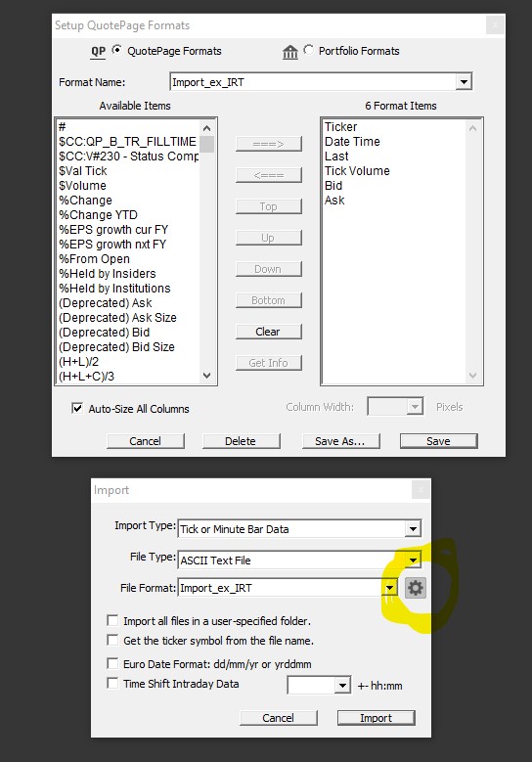Close the Setup QuotePage Formats dialog
The width and height of the screenshot is (532, 762).
pyautogui.click(x=495, y=25)
